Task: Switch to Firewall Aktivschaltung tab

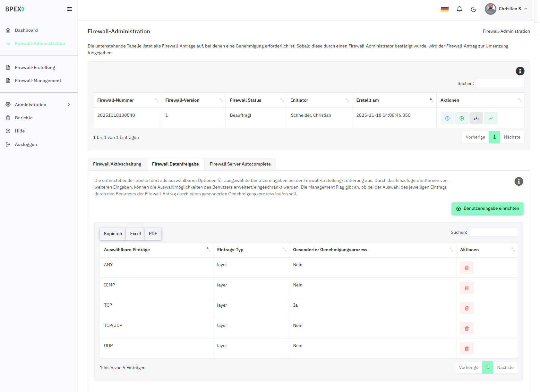Action: tap(117, 164)
